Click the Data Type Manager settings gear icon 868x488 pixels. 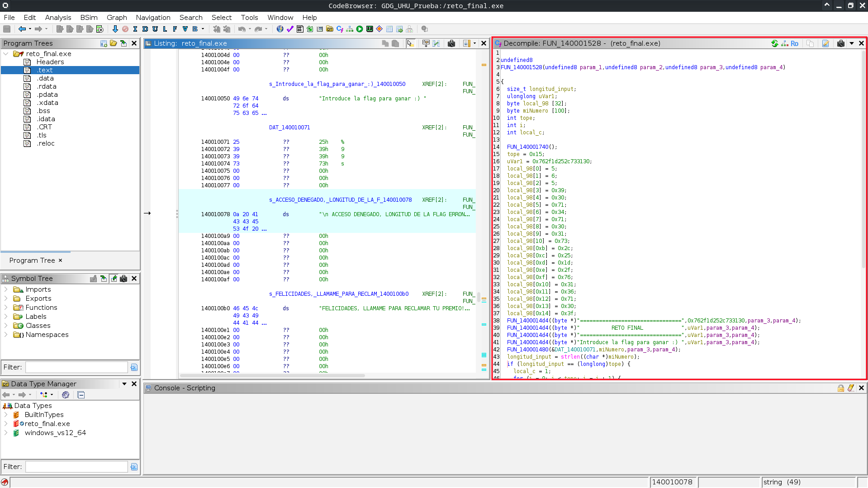pos(66,395)
